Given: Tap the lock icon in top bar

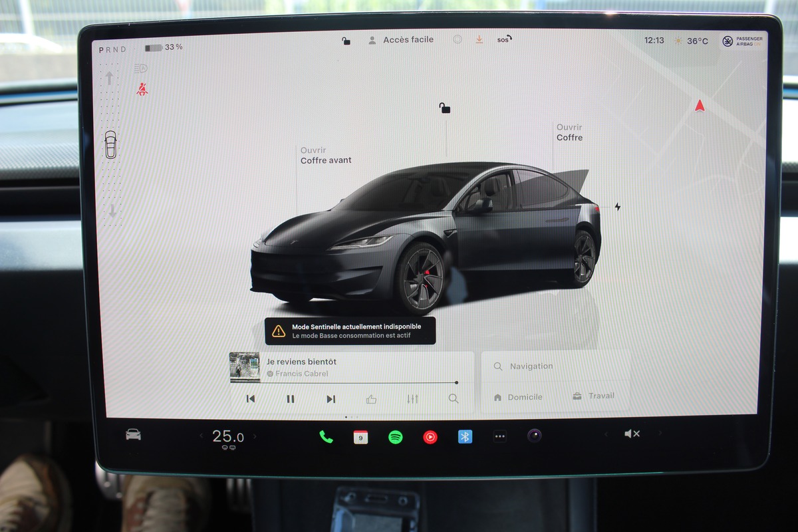Looking at the screenshot, I should tap(346, 41).
